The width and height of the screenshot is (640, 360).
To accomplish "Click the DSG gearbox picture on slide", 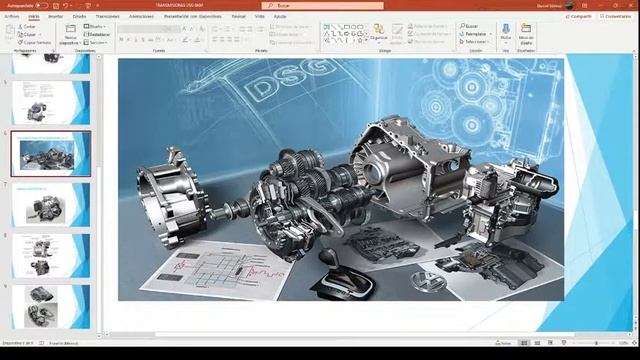I will (341, 180).
